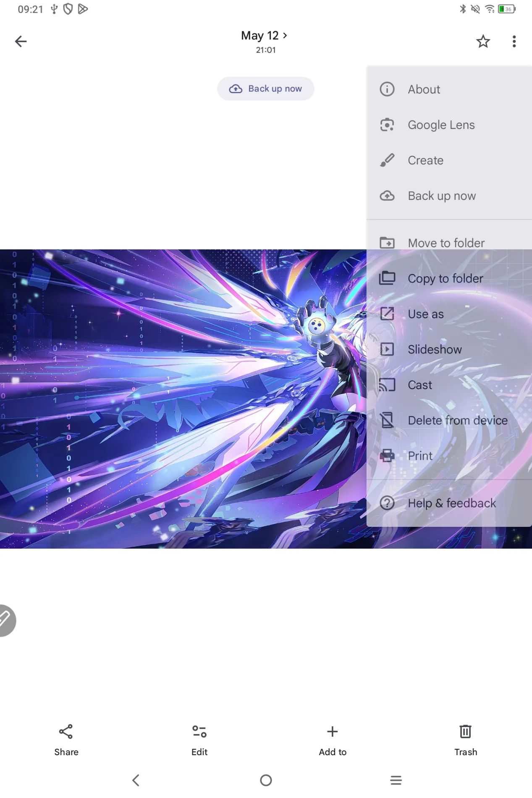Tap the shield icon in status bar
The width and height of the screenshot is (532, 798).
pos(68,9)
